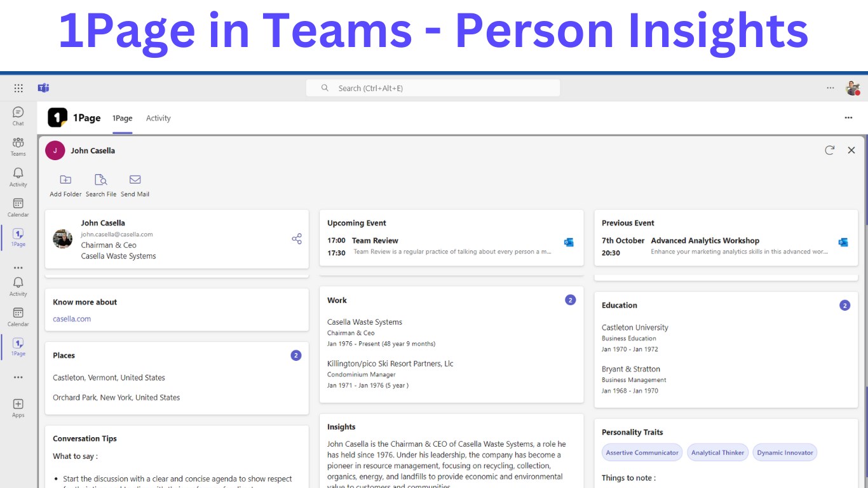Click the Insights card heading

pyautogui.click(x=341, y=427)
